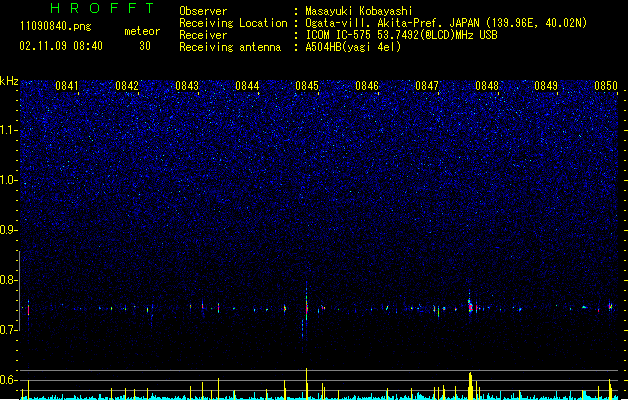Image resolution: width=629 pixels, height=400 pixels.
Task: Click the Observer label
Action: click(203, 11)
